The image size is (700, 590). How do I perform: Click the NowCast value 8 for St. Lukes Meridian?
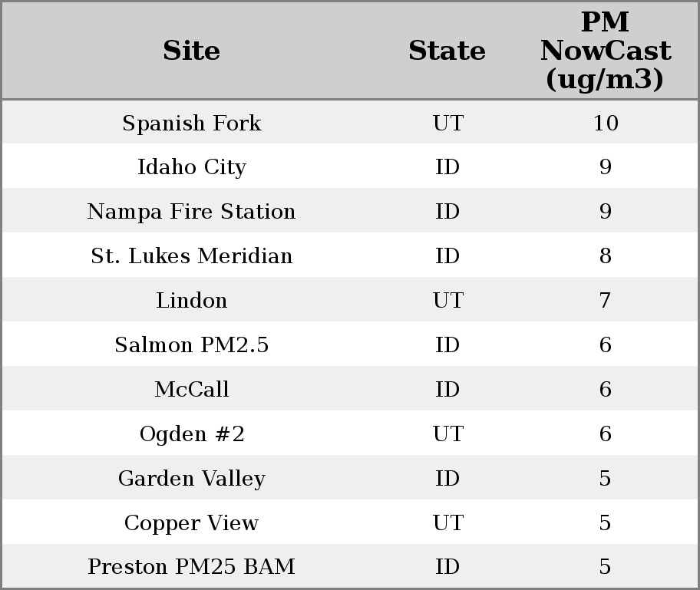[x=605, y=256]
